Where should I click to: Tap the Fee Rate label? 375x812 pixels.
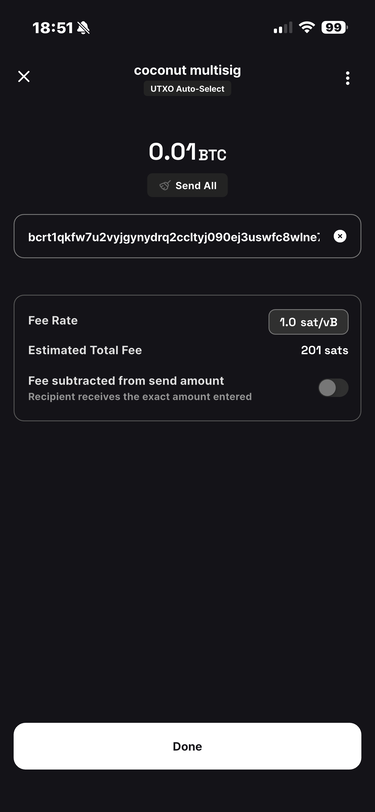point(53,321)
